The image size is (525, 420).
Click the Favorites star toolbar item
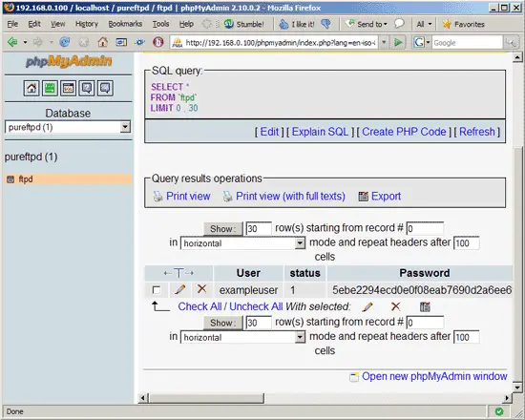pyautogui.click(x=463, y=24)
